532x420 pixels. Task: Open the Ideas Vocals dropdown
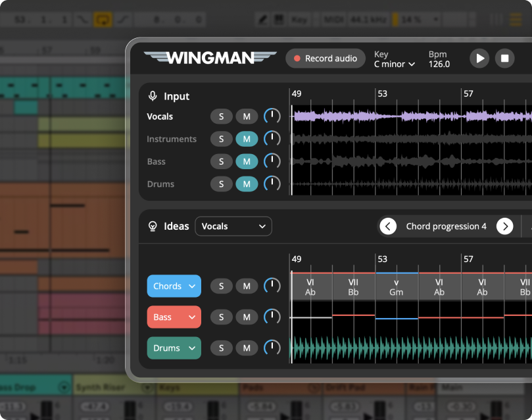[233, 226]
